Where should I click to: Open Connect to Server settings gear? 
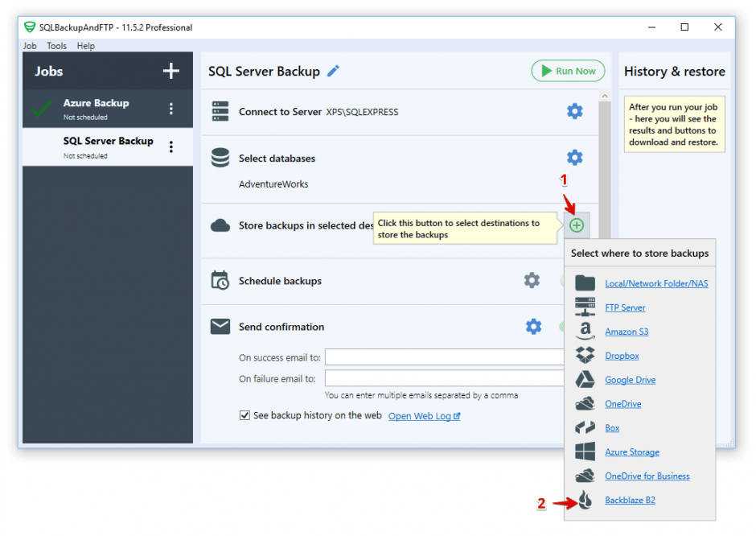tap(575, 111)
